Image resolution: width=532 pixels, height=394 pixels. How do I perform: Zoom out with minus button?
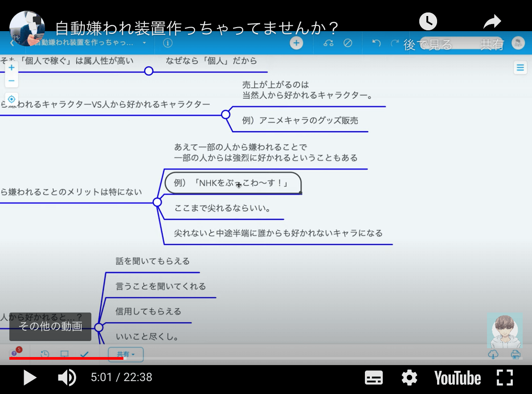[12, 81]
